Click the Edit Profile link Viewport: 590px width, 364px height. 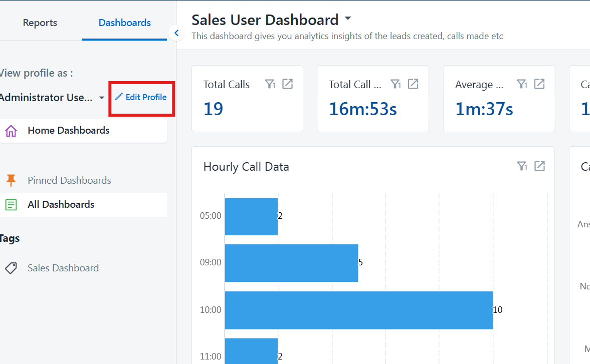pos(141,97)
